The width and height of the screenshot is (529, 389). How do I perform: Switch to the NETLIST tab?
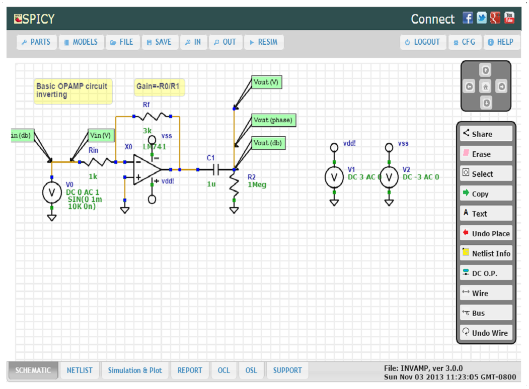coord(80,370)
